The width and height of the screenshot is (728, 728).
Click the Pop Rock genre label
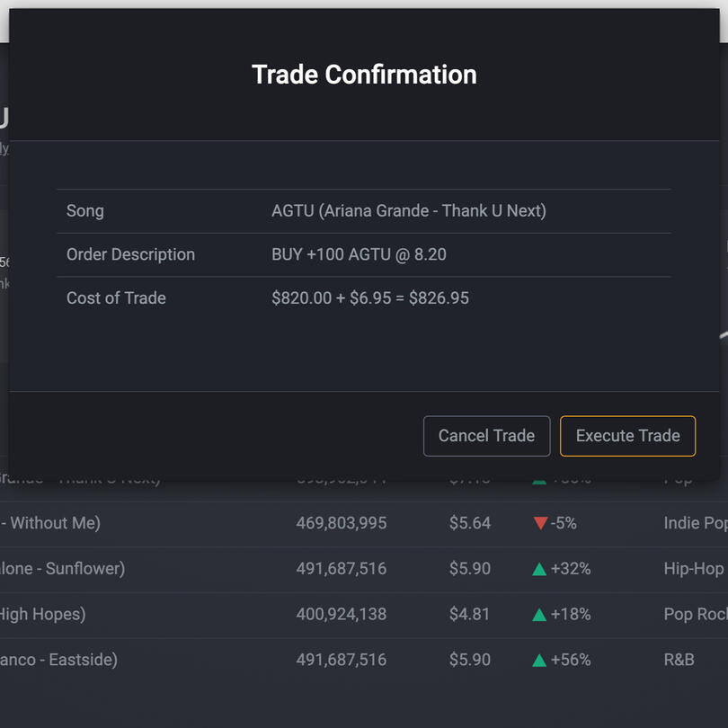[x=694, y=615]
